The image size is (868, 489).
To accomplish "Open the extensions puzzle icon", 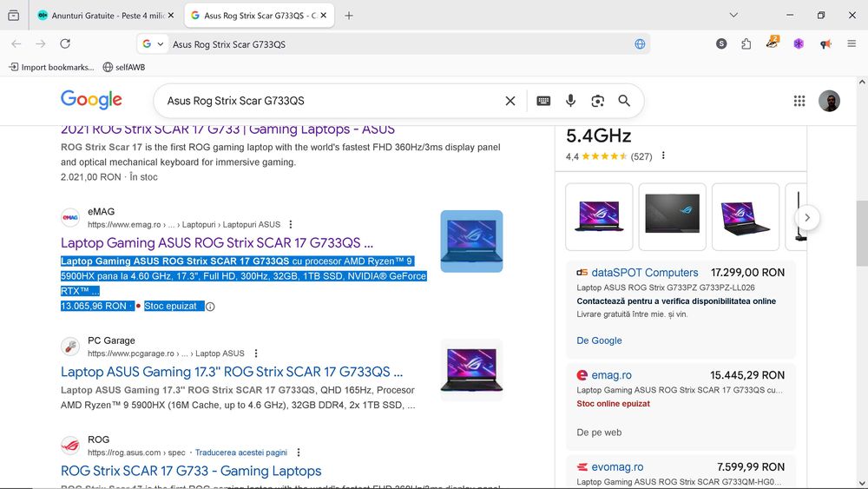I will click(746, 43).
